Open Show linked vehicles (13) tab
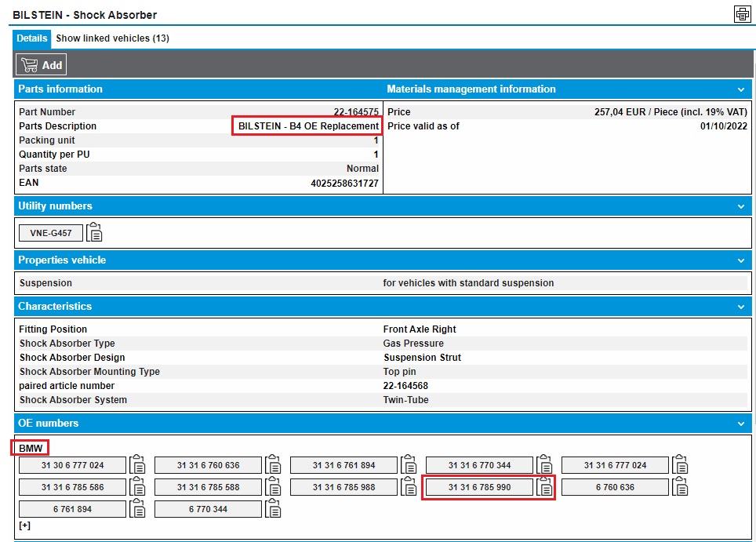Viewport: 756px width, 542px height. [x=112, y=38]
